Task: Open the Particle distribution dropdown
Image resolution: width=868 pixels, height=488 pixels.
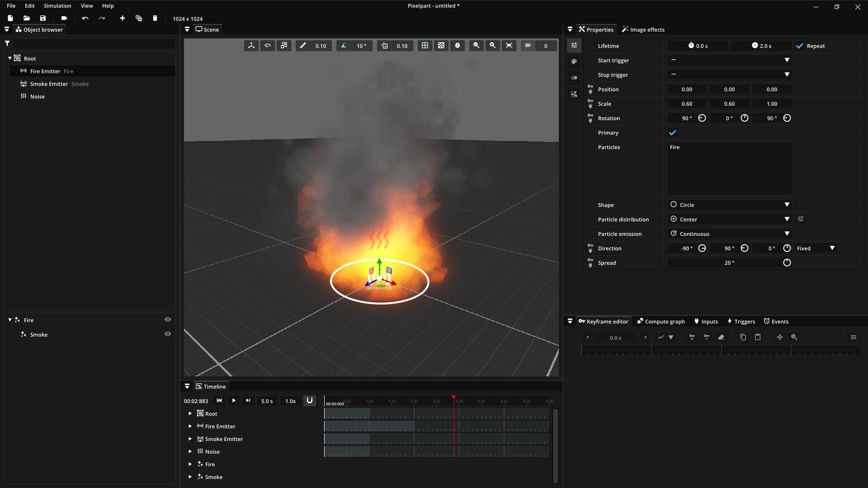Action: [x=730, y=219]
